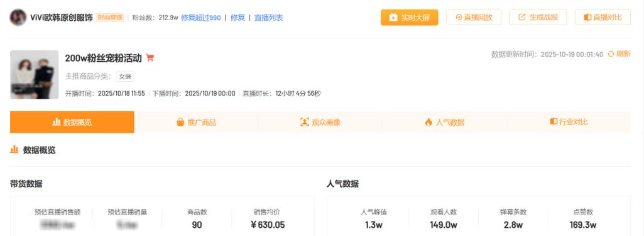Click the flame icon in 人气数据 tab
Screen dimensions: 644x236
(428, 122)
